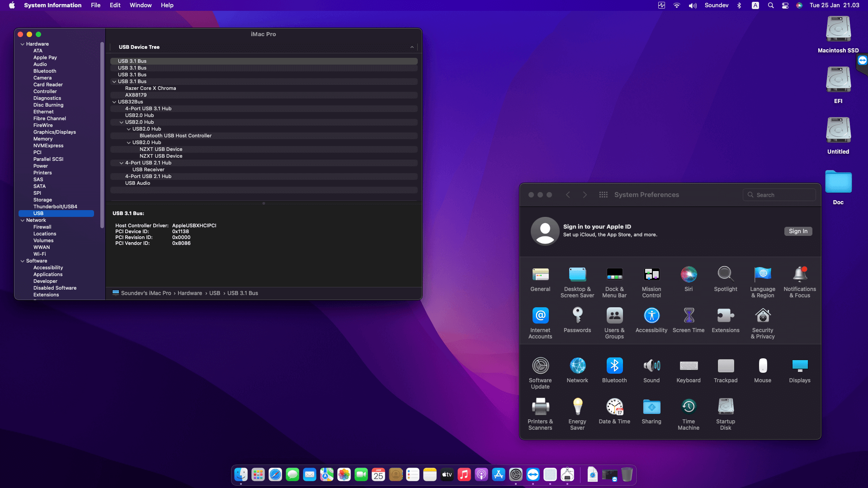The image size is (868, 488).
Task: Show all preferences grid button
Action: point(603,195)
